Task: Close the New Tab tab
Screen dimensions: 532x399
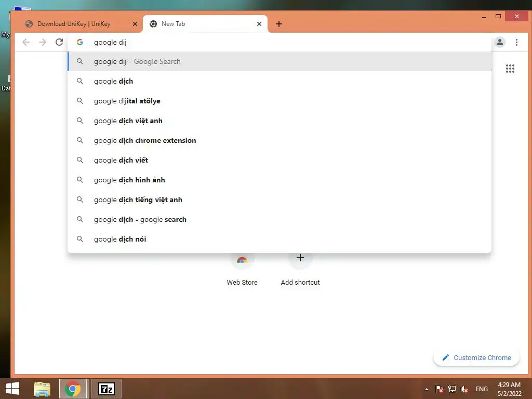Action: point(259,24)
